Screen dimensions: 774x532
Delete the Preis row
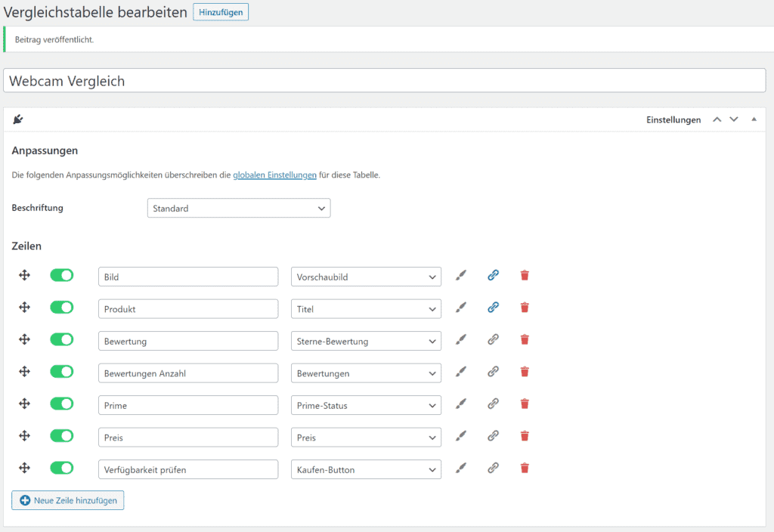525,436
